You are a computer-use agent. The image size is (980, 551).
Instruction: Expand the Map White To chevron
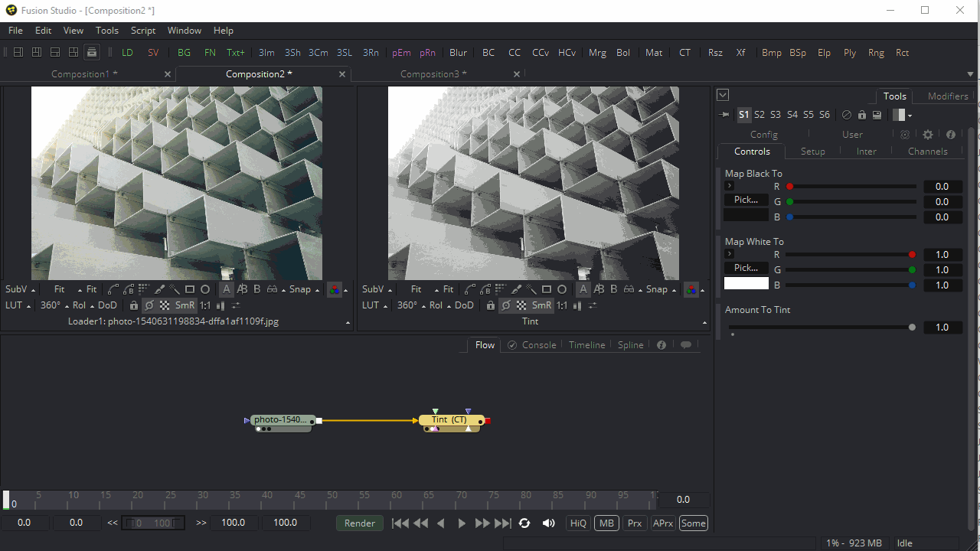pos(730,254)
